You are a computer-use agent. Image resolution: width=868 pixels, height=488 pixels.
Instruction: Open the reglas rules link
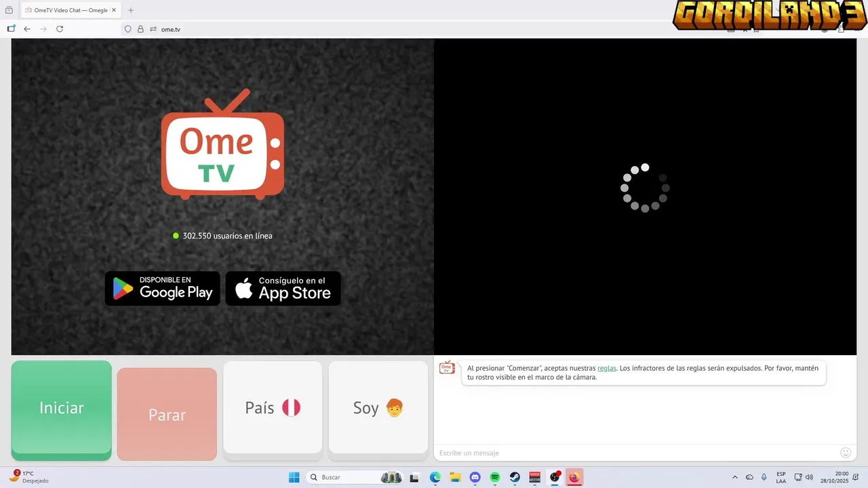[607, 368]
